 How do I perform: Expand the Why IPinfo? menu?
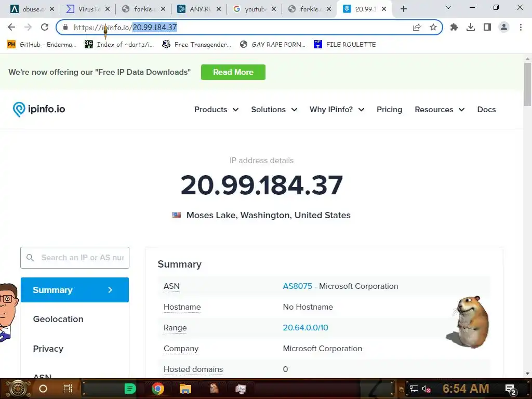tap(337, 110)
